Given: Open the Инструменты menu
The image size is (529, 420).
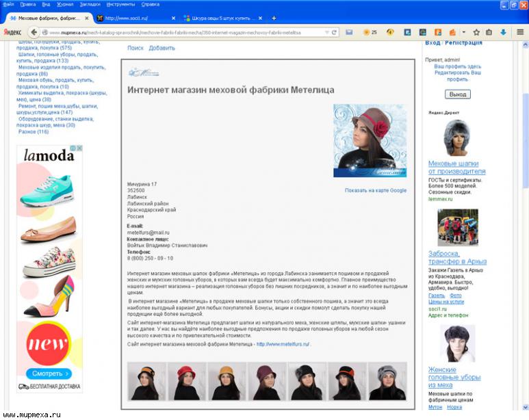Looking at the screenshot, I should pos(120,4).
